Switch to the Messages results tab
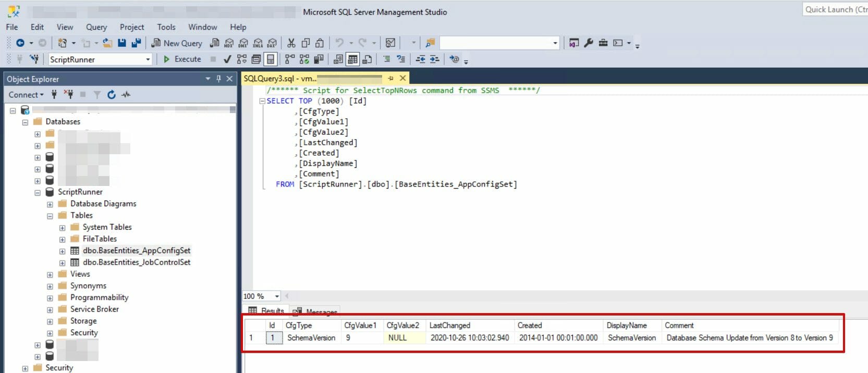The image size is (868, 373). coord(316,312)
